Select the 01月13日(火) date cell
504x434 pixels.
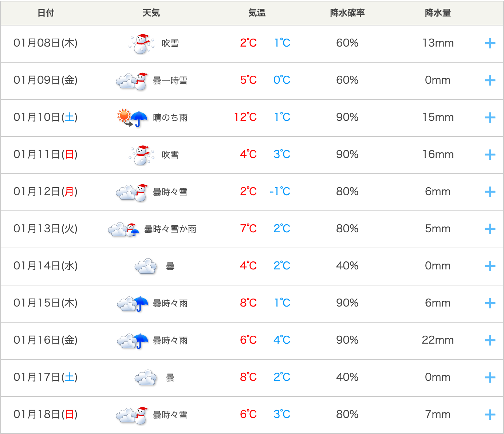[x=46, y=229]
